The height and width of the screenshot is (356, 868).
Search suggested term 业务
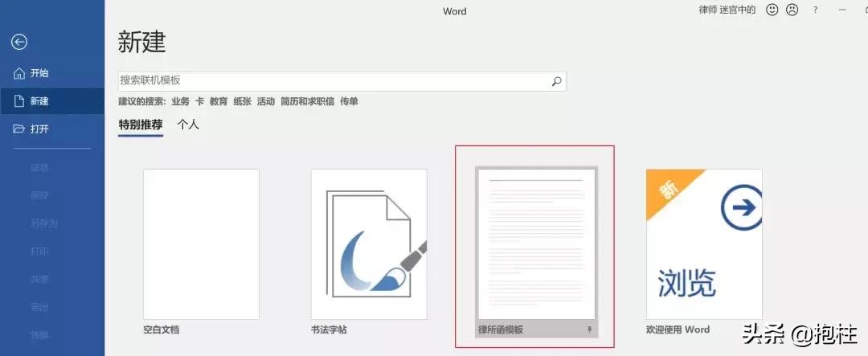(180, 102)
